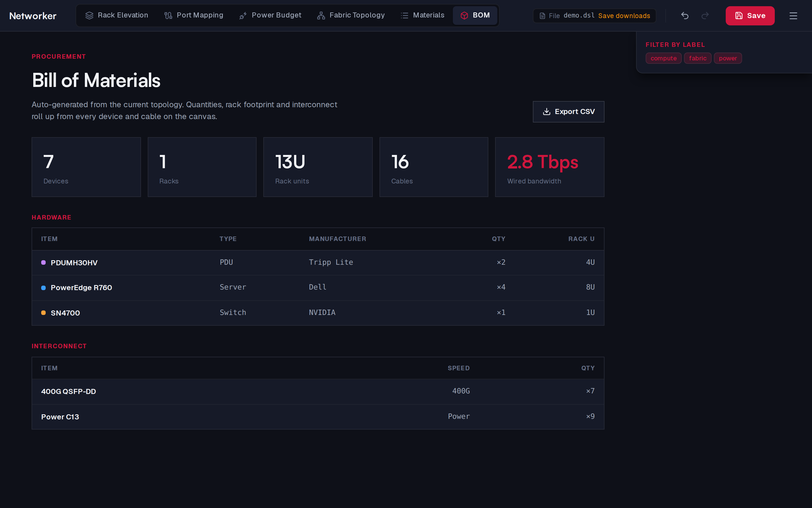Click the Save downloads link
The width and height of the screenshot is (812, 508).
tap(624, 16)
